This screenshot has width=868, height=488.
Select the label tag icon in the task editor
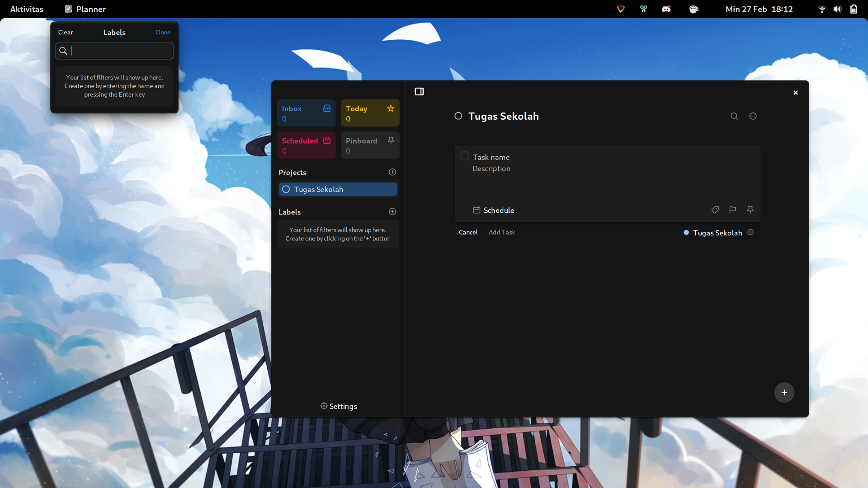[715, 210]
